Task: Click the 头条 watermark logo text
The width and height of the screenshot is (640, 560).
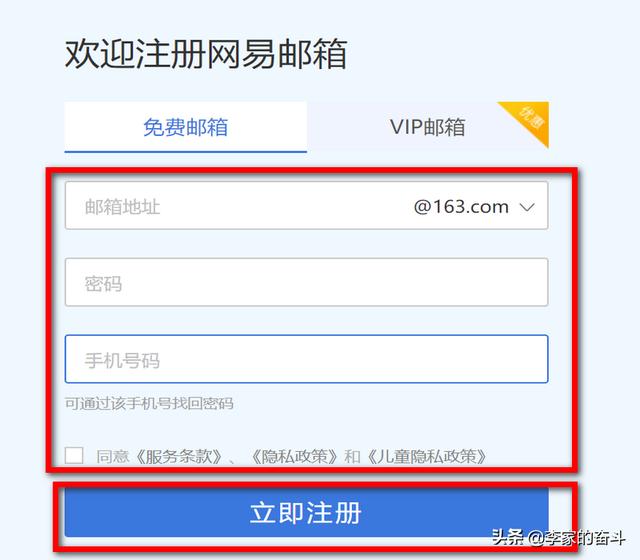Action: (507, 537)
